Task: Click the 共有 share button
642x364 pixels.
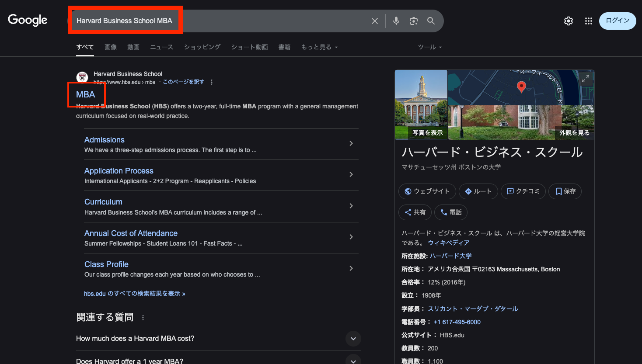Action: pos(415,212)
